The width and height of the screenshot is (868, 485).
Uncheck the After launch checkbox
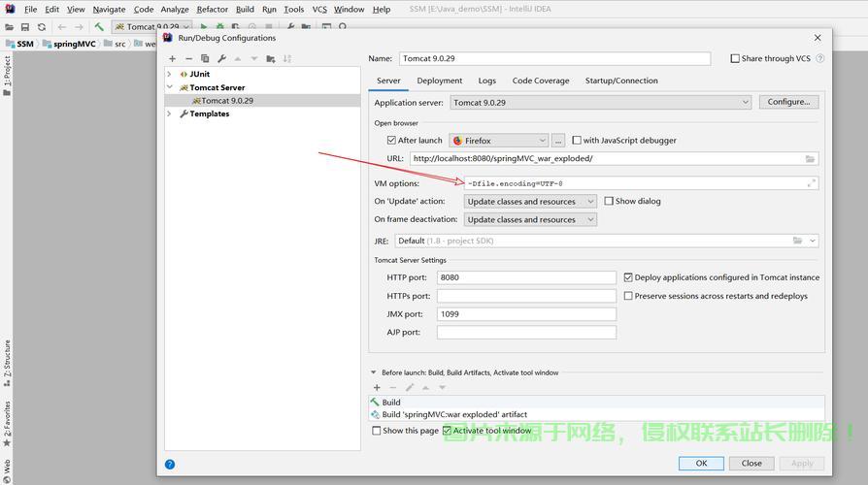coord(391,141)
